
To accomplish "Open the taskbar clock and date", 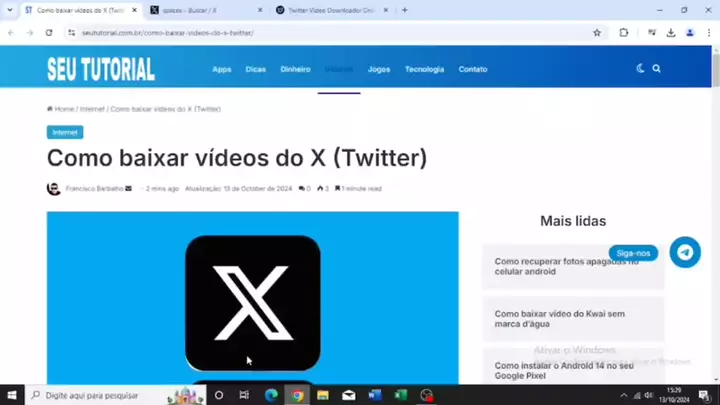I will 674,395.
